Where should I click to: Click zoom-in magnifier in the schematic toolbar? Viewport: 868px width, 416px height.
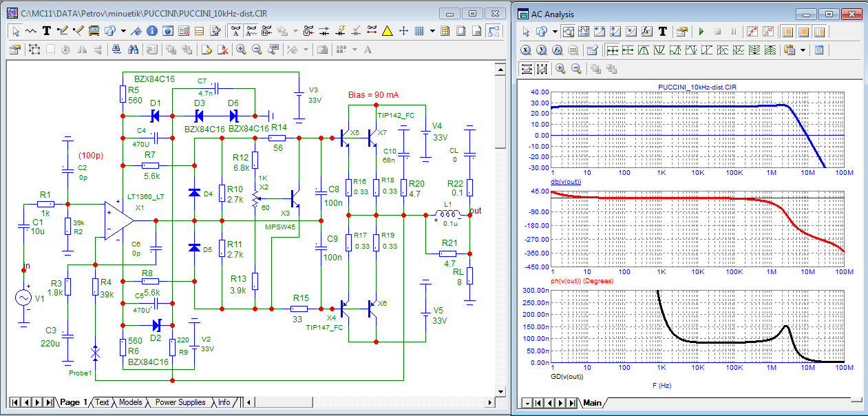point(241,50)
